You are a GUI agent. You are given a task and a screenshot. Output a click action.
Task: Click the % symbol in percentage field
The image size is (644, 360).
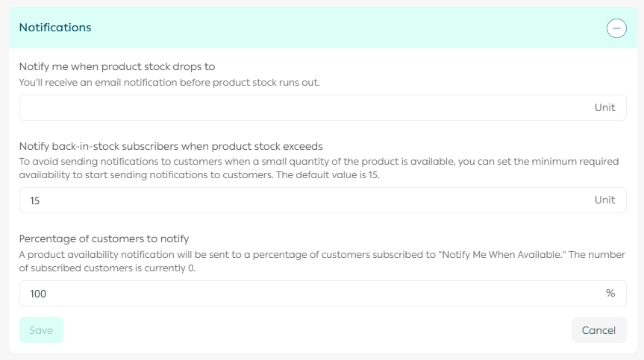(610, 294)
